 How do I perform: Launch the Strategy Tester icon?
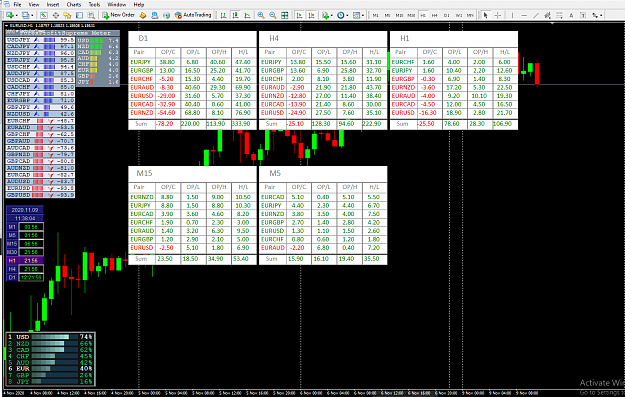[91, 15]
